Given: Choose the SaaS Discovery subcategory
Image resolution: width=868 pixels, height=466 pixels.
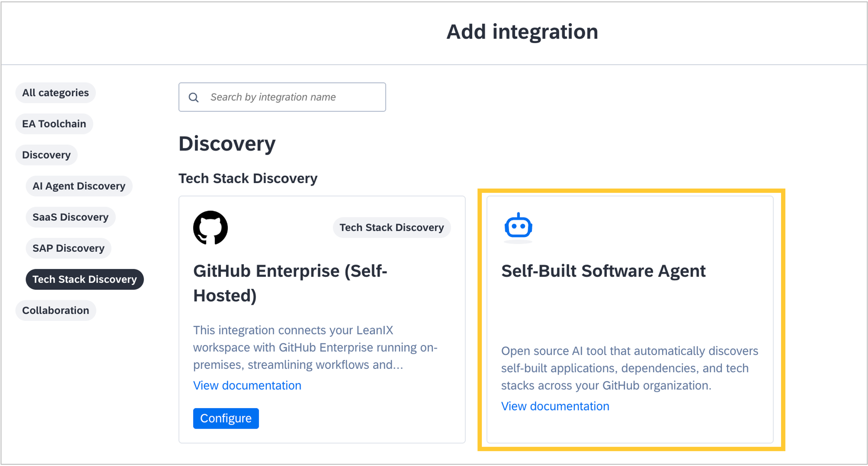Looking at the screenshot, I should coord(70,217).
